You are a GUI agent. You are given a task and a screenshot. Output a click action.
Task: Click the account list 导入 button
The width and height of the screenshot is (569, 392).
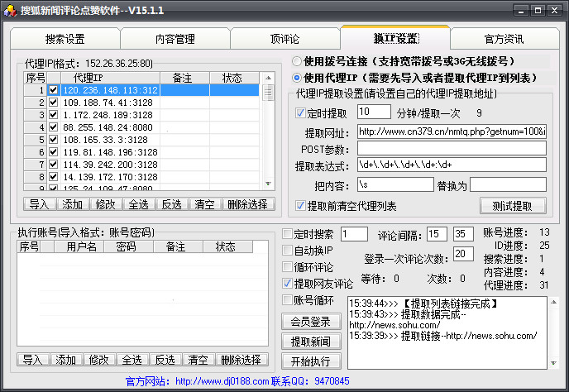point(32,360)
